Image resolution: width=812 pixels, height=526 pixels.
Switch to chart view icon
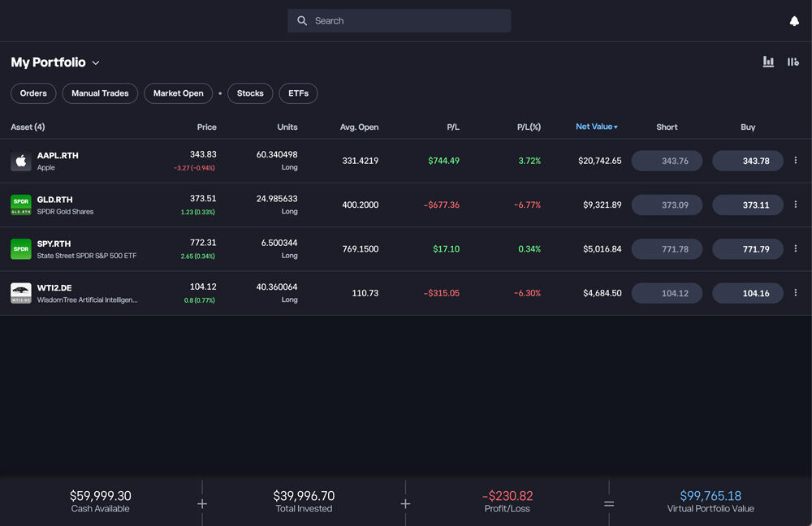768,62
